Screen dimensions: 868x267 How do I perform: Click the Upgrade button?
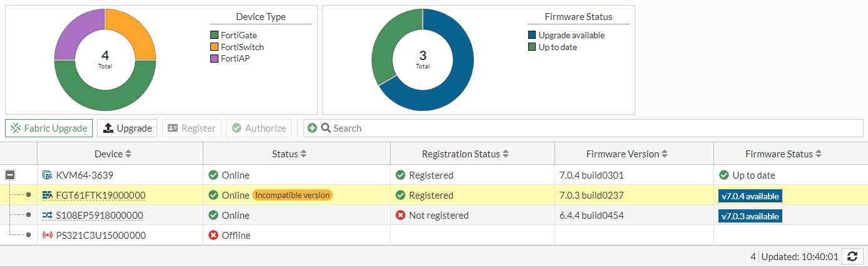[x=127, y=128]
